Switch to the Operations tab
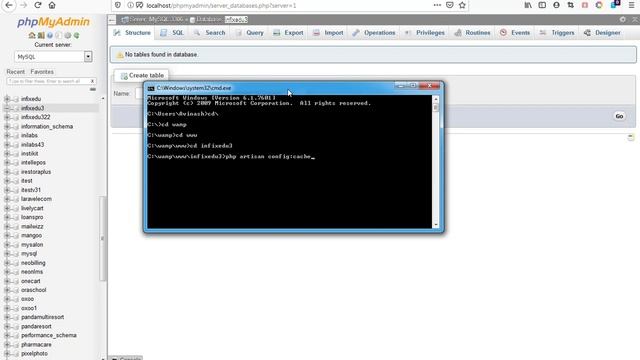 [x=374, y=33]
